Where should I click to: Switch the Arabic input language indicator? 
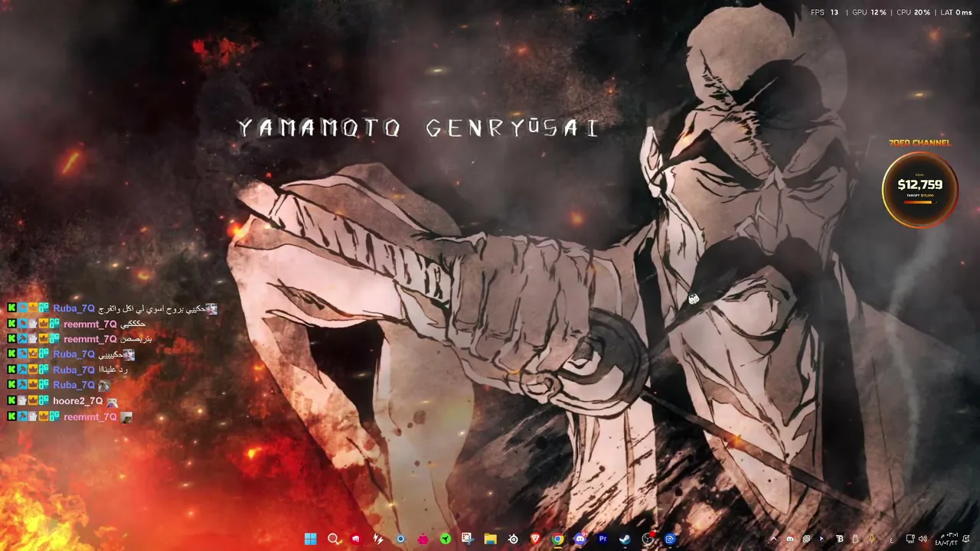coord(891,540)
